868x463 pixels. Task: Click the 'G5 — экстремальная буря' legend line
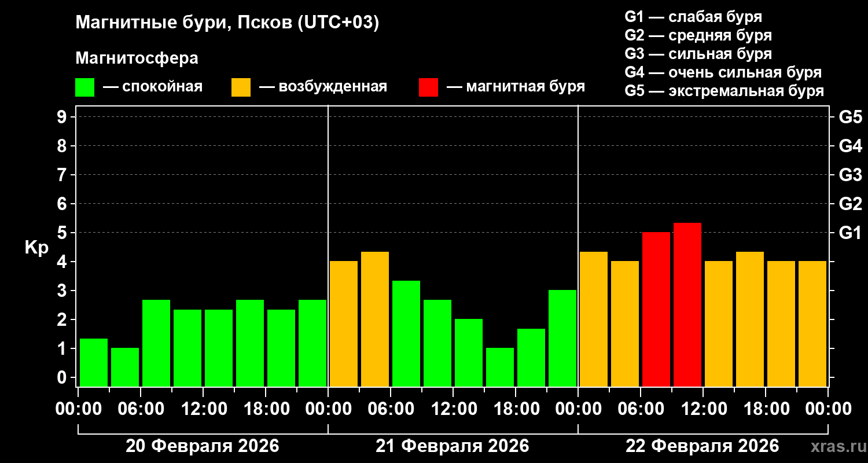pyautogui.click(x=724, y=91)
